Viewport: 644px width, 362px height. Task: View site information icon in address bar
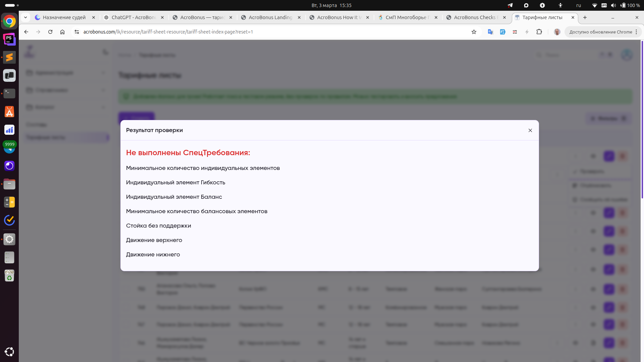point(77,32)
